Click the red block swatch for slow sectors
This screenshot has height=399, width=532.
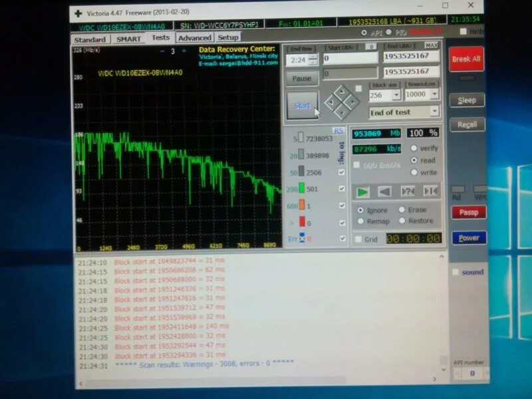tap(302, 221)
